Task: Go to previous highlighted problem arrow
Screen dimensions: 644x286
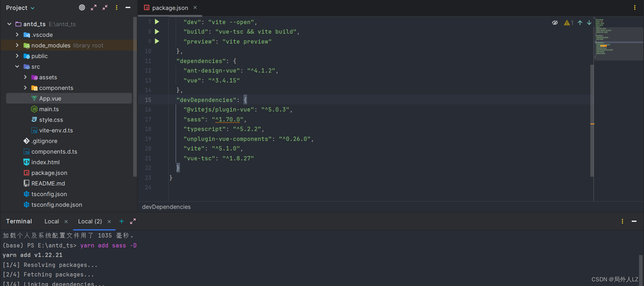Action: (x=580, y=23)
